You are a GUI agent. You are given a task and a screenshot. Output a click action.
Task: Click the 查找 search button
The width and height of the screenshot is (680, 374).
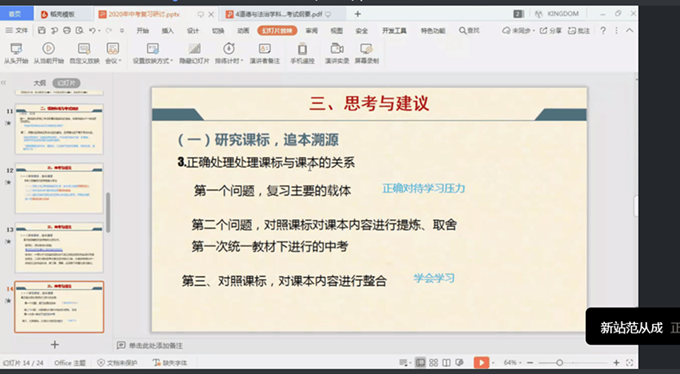coord(469,30)
